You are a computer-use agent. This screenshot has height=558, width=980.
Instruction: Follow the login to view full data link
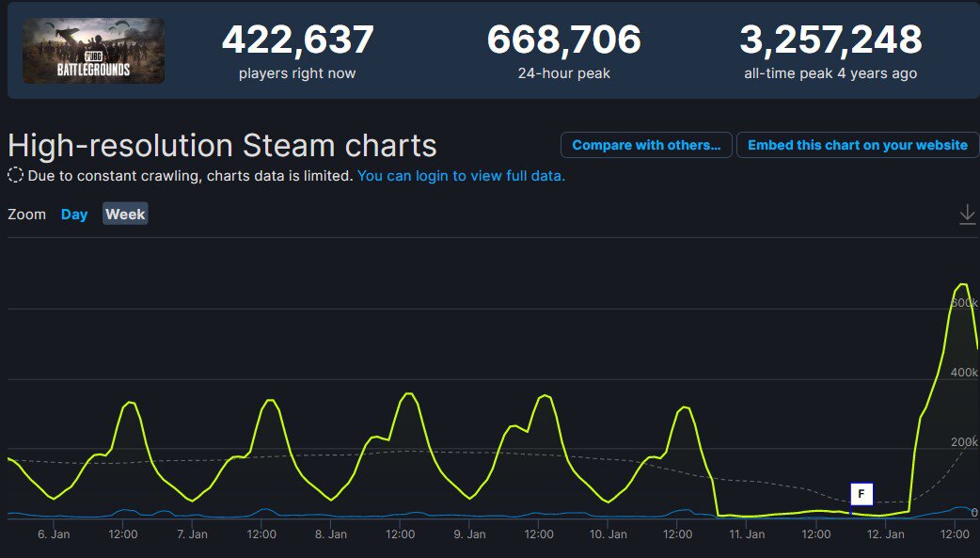tap(461, 176)
